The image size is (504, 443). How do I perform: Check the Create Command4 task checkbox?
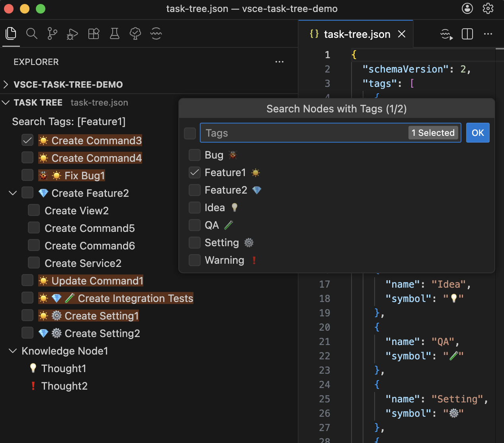(x=27, y=158)
